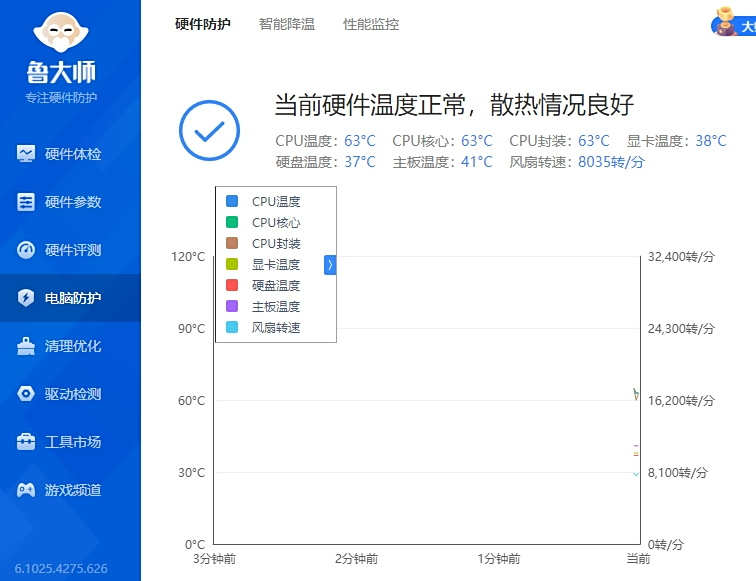
Task: Click the red 硬盘温度 color swatch
Action: [x=232, y=286]
